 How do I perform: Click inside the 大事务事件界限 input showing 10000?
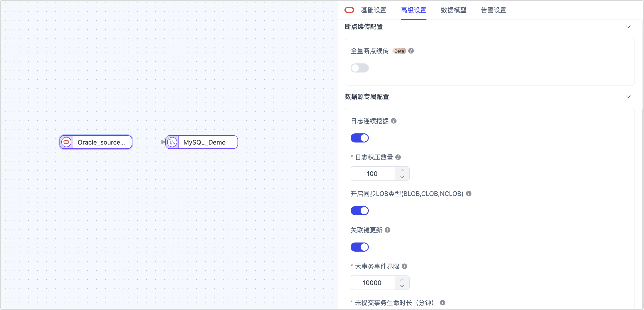372,283
